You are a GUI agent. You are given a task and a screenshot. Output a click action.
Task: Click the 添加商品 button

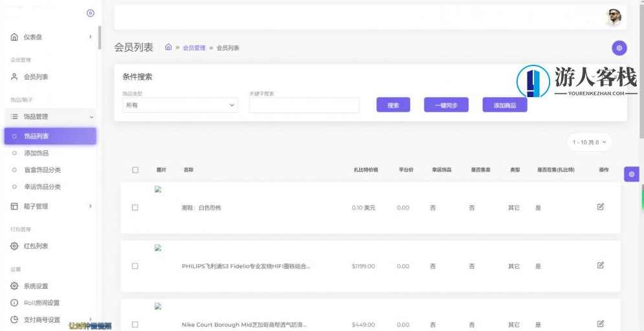click(x=505, y=105)
